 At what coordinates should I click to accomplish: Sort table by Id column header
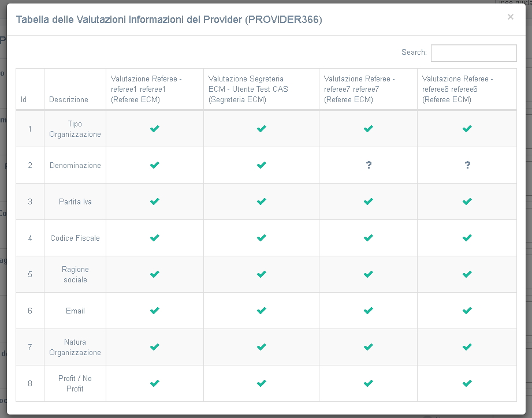click(x=24, y=99)
